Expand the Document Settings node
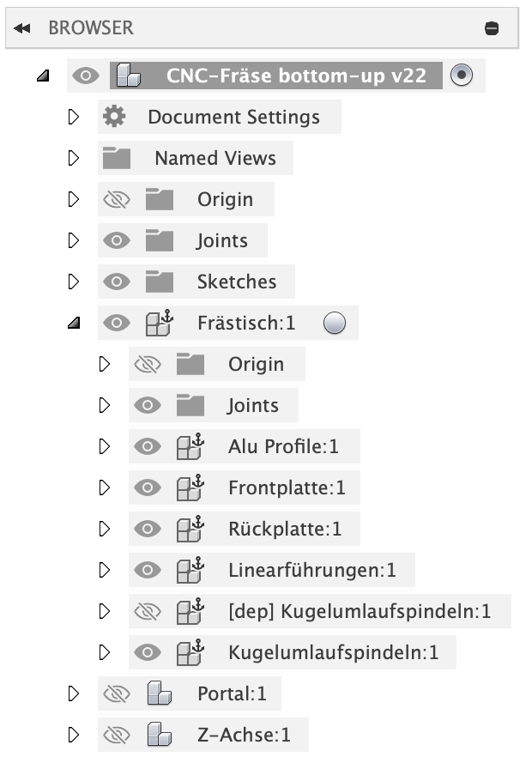 click(74, 117)
